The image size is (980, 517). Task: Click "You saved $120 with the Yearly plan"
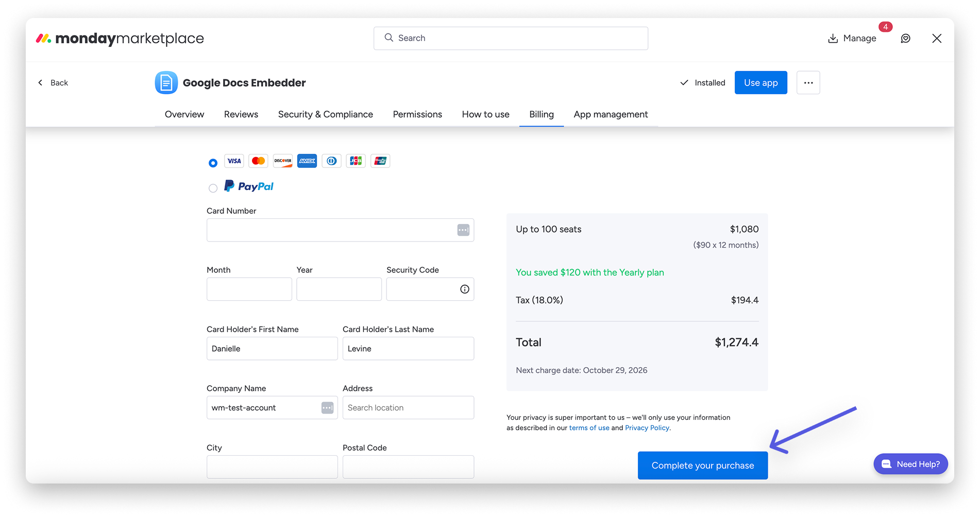pyautogui.click(x=590, y=272)
